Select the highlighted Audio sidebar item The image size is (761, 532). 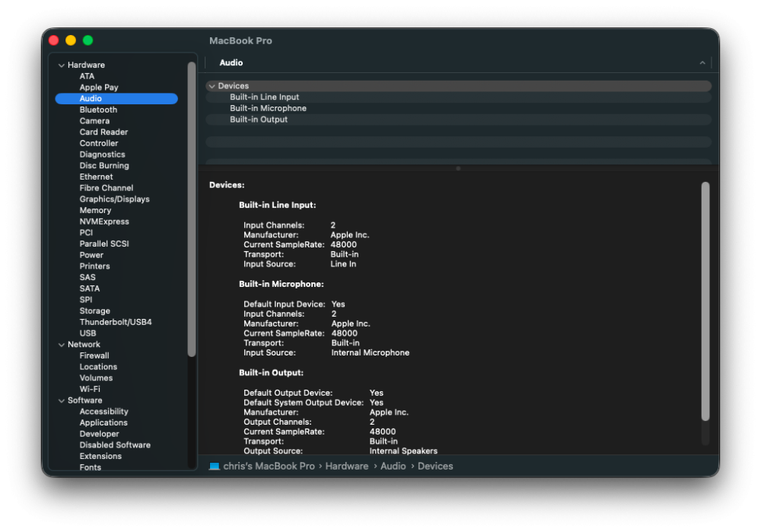pos(116,98)
